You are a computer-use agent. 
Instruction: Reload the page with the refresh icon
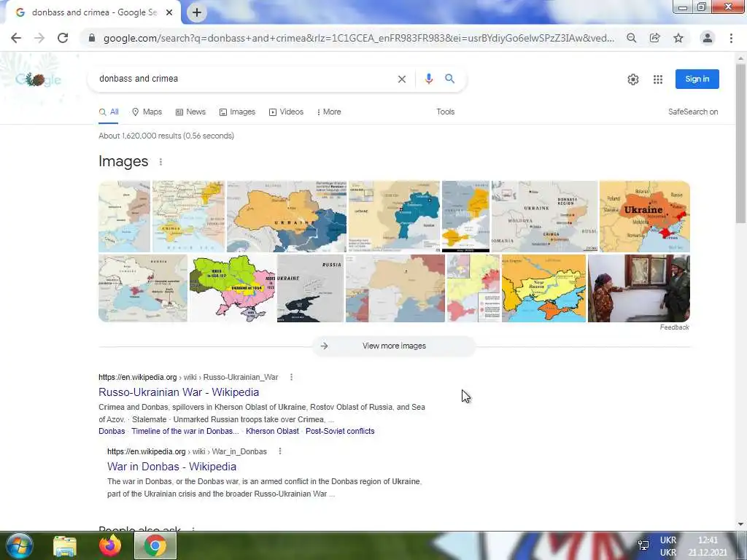tap(63, 38)
